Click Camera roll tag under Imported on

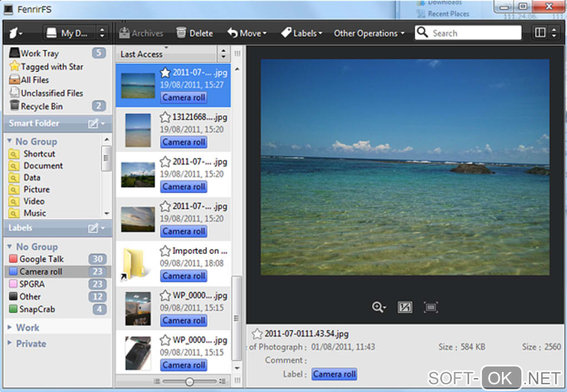click(x=183, y=276)
